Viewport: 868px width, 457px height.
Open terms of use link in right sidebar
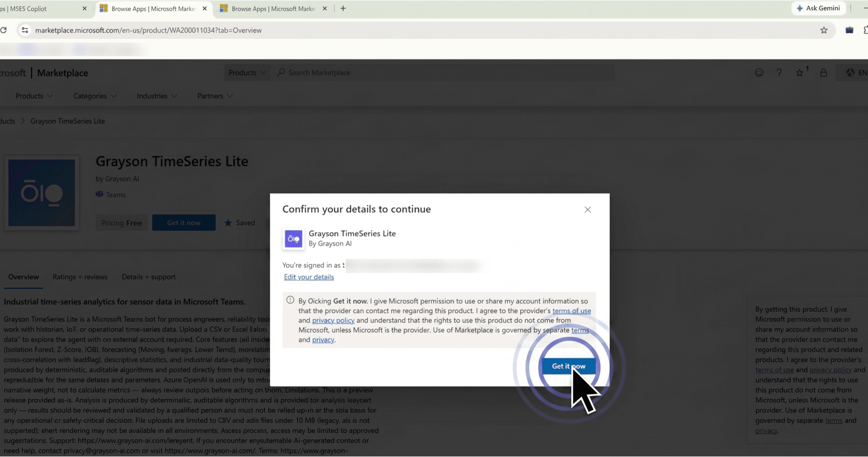(x=774, y=370)
